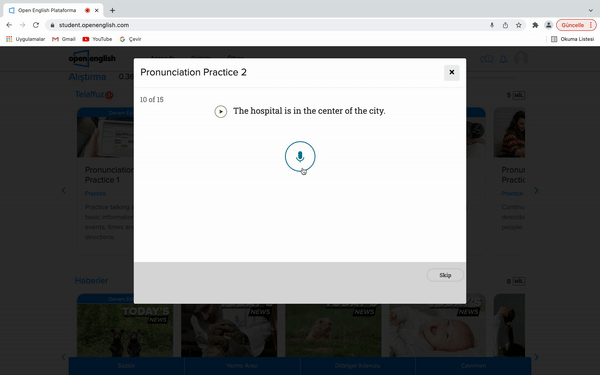
Task: Go back in browser history
Action: pos(9,25)
